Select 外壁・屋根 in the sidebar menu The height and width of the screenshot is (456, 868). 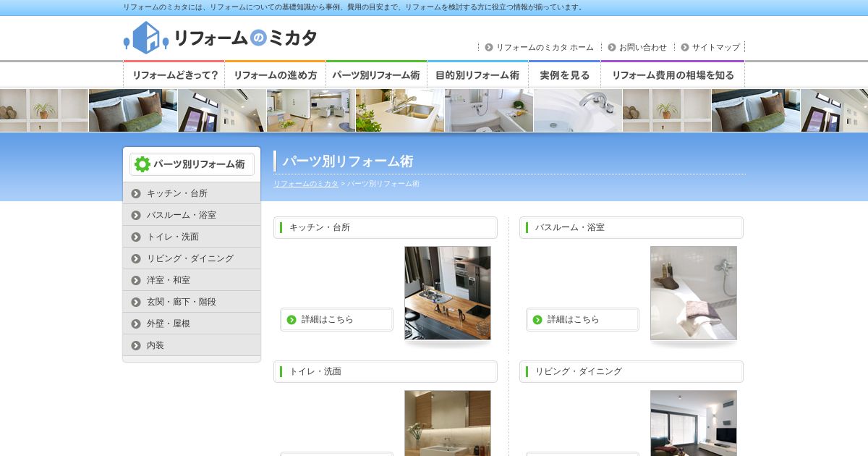(x=192, y=324)
